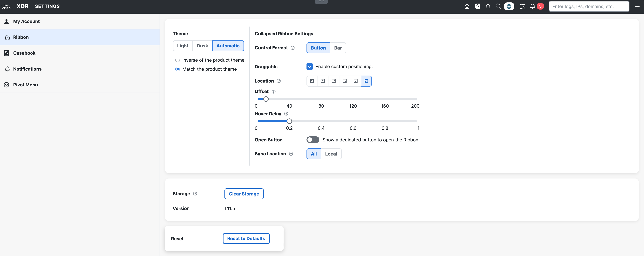The height and width of the screenshot is (256, 644).
Task: Click the magnifier with arrow icon
Action: pos(498,6)
